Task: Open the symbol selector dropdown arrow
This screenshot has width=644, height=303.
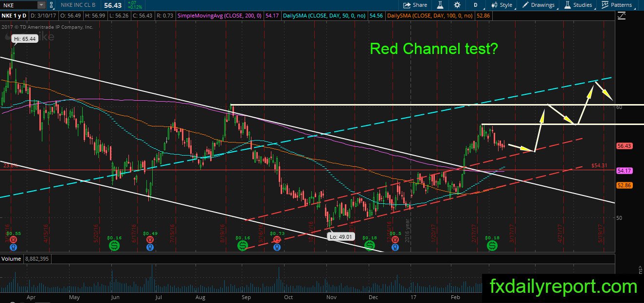Action: 42,5
